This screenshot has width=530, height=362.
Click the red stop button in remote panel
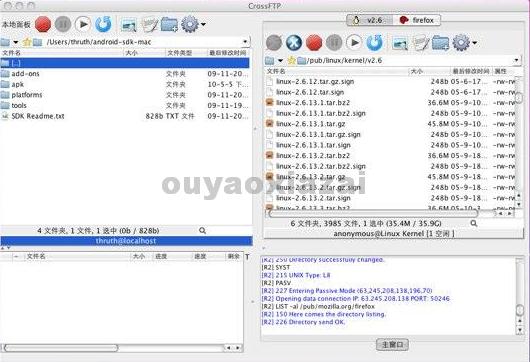314,43
